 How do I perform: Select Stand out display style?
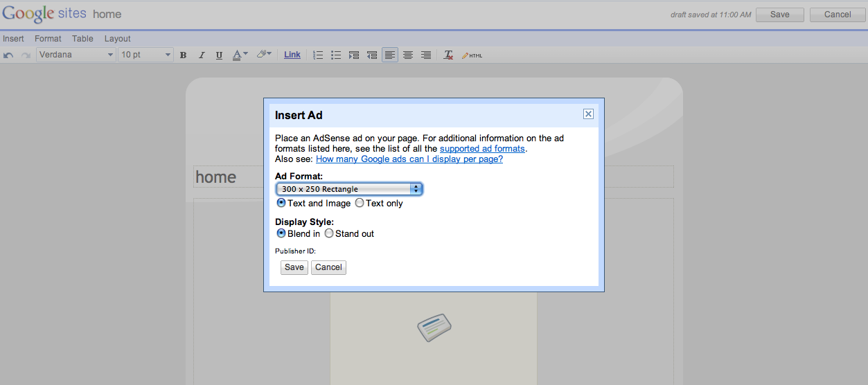point(329,233)
